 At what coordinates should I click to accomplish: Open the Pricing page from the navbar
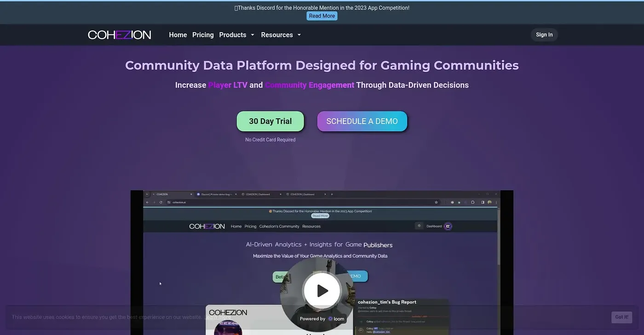pos(203,35)
